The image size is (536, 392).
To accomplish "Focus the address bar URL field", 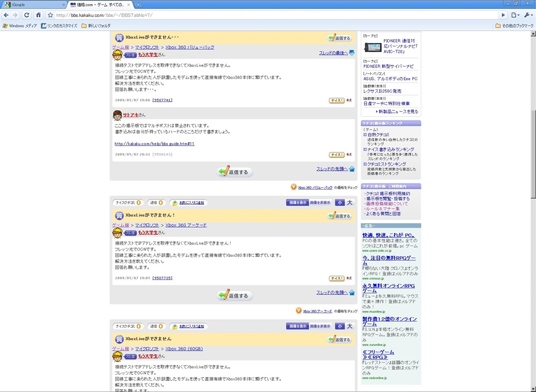I will pyautogui.click(x=275, y=15).
